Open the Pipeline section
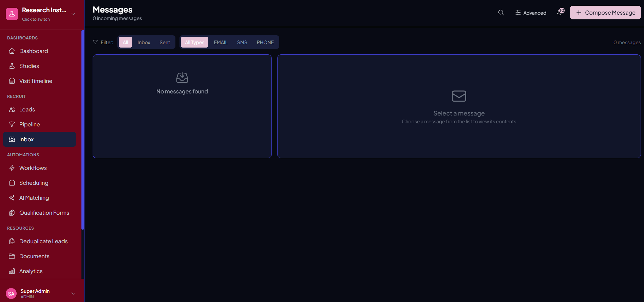 point(40,124)
